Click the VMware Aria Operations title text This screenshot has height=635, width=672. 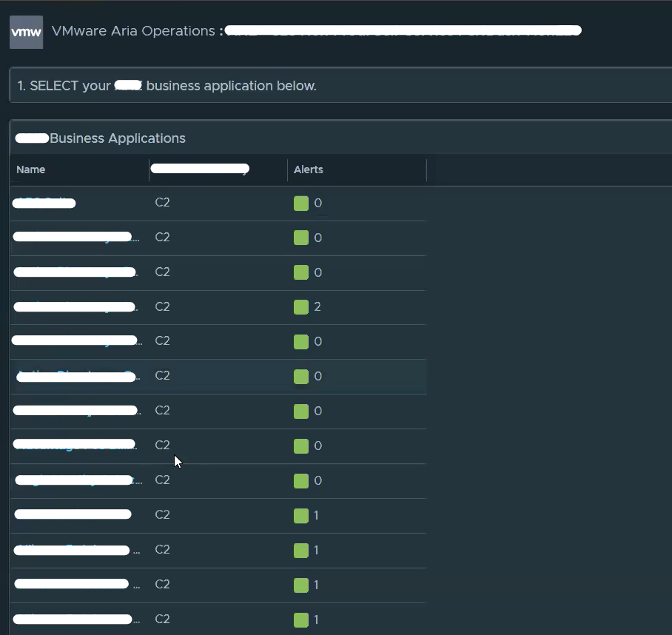coord(133,31)
